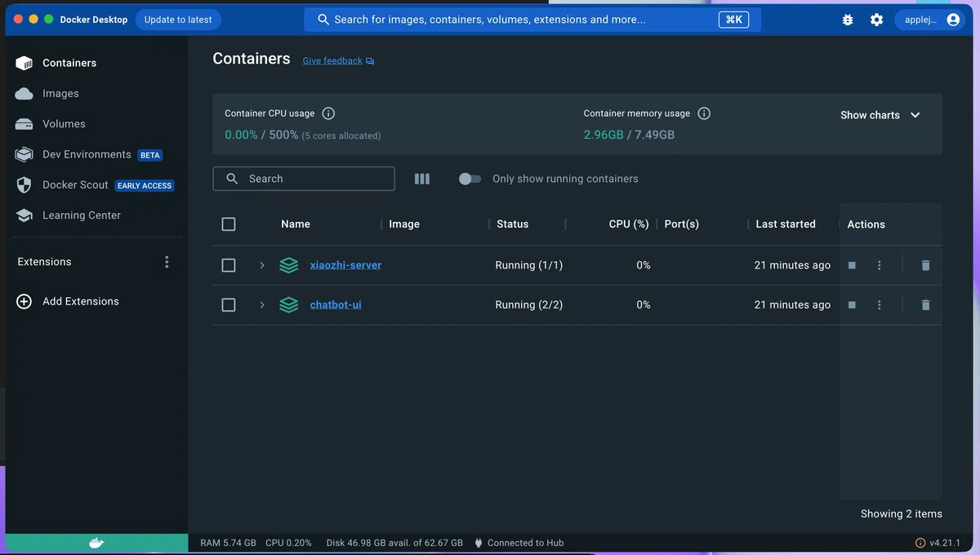Click Running (2/2) status text

529,304
